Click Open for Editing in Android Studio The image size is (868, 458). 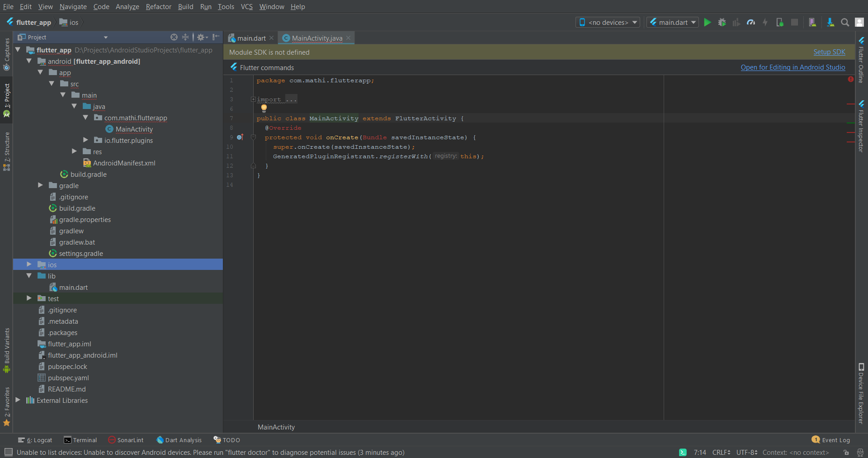point(793,67)
